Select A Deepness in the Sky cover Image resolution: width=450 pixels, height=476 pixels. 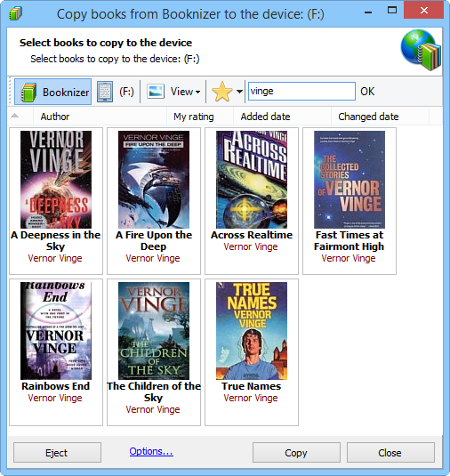pyautogui.click(x=56, y=180)
